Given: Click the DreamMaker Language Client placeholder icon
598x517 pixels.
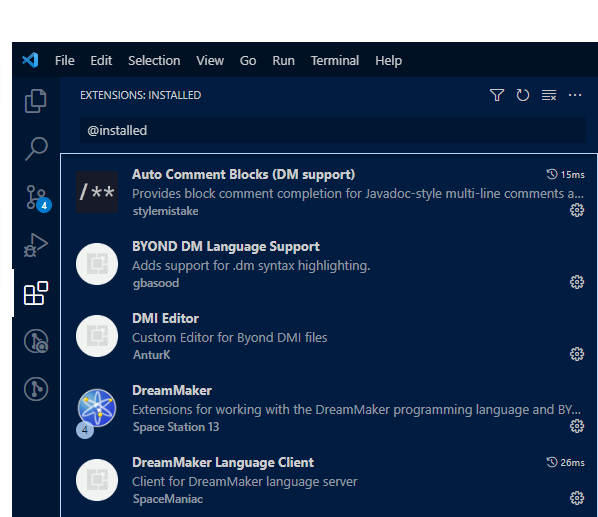Looking at the screenshot, I should point(97,480).
